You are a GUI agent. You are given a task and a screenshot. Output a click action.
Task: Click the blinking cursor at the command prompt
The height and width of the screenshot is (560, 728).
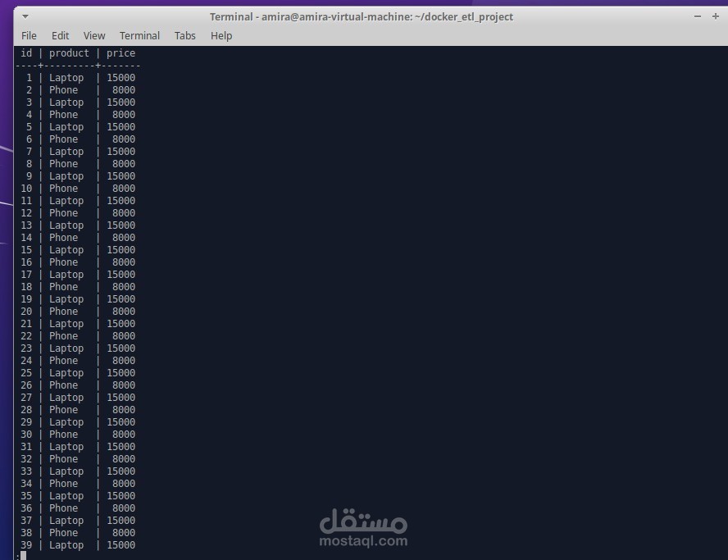click(x=24, y=554)
